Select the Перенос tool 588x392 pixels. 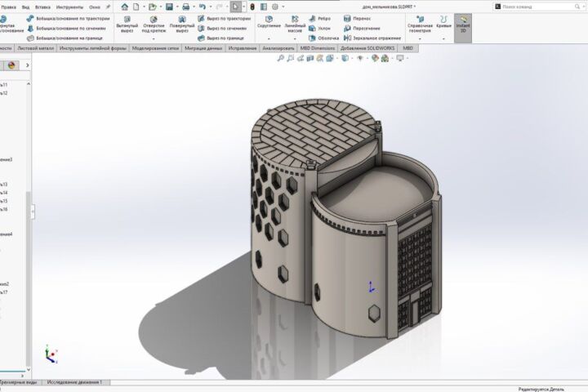coord(358,19)
